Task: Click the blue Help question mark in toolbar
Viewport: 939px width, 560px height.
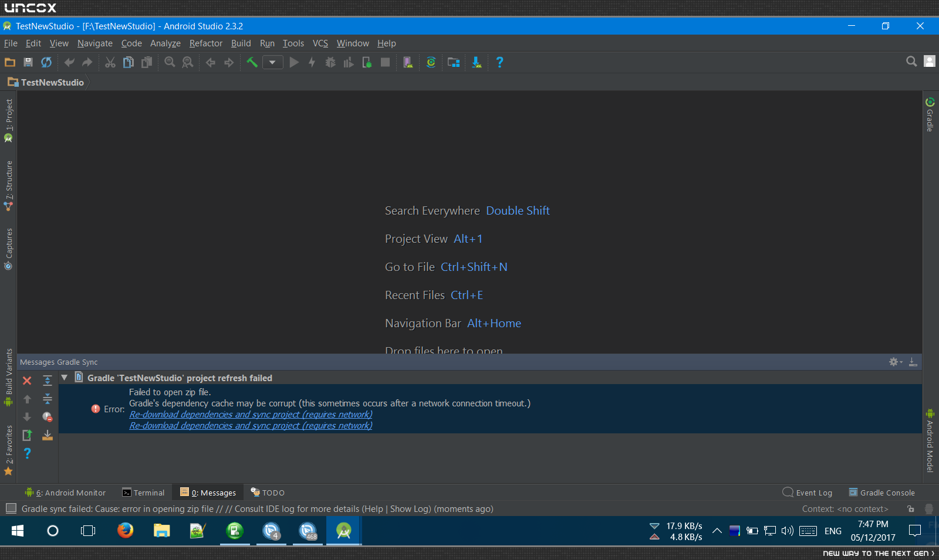Action: pos(499,62)
